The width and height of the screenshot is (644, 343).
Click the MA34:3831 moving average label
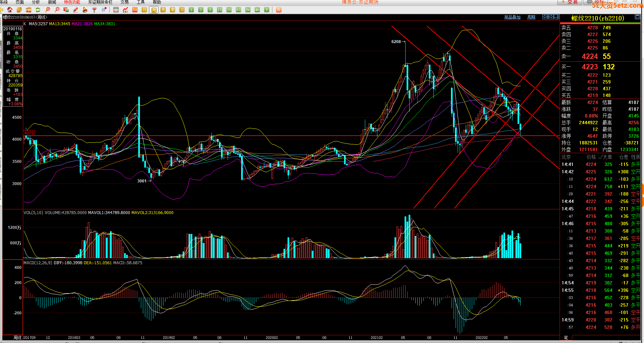pos(105,24)
